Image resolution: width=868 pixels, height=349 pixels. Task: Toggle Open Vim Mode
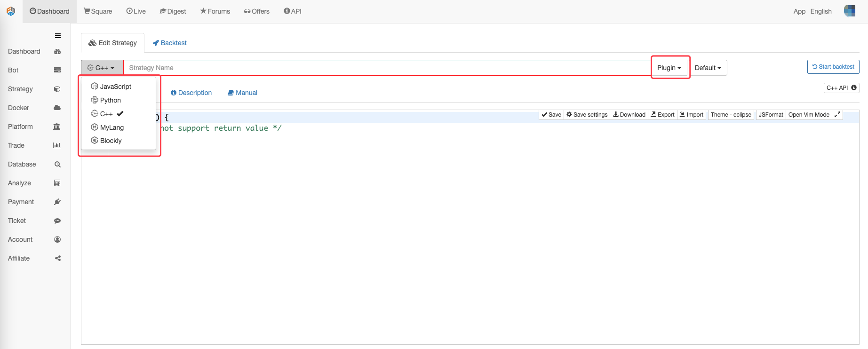(809, 115)
